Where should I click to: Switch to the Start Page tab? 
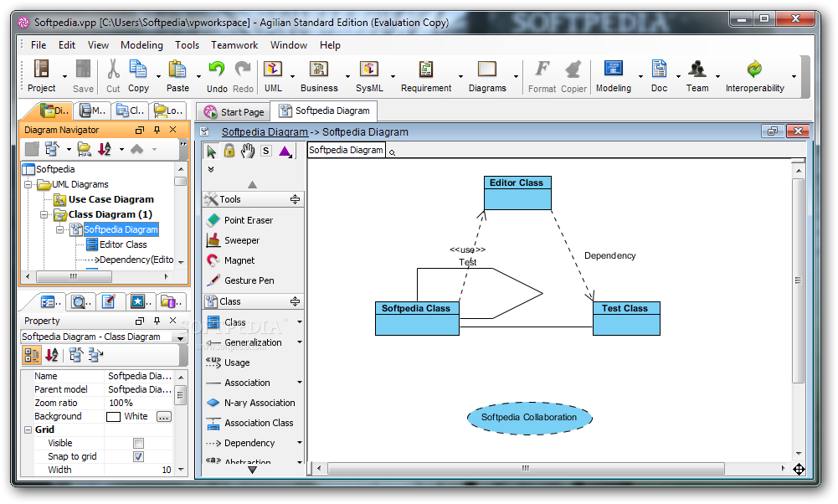[x=234, y=112]
